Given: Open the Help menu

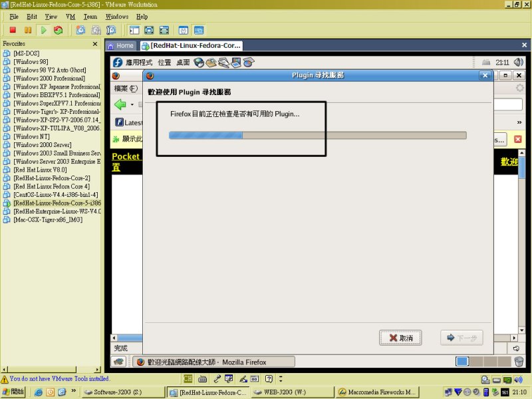Looking at the screenshot, I should click(142, 17).
